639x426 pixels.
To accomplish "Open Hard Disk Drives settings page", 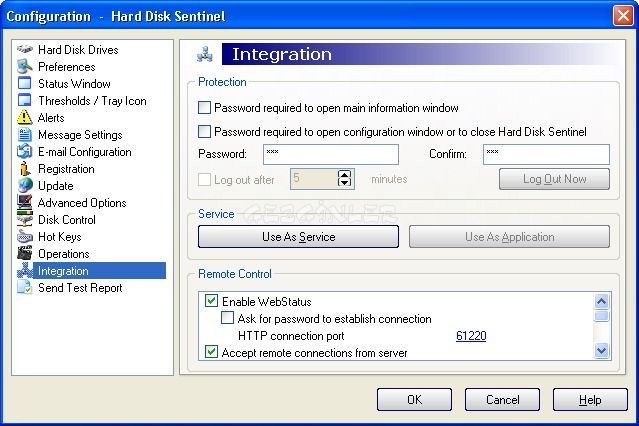I will coord(78,50).
